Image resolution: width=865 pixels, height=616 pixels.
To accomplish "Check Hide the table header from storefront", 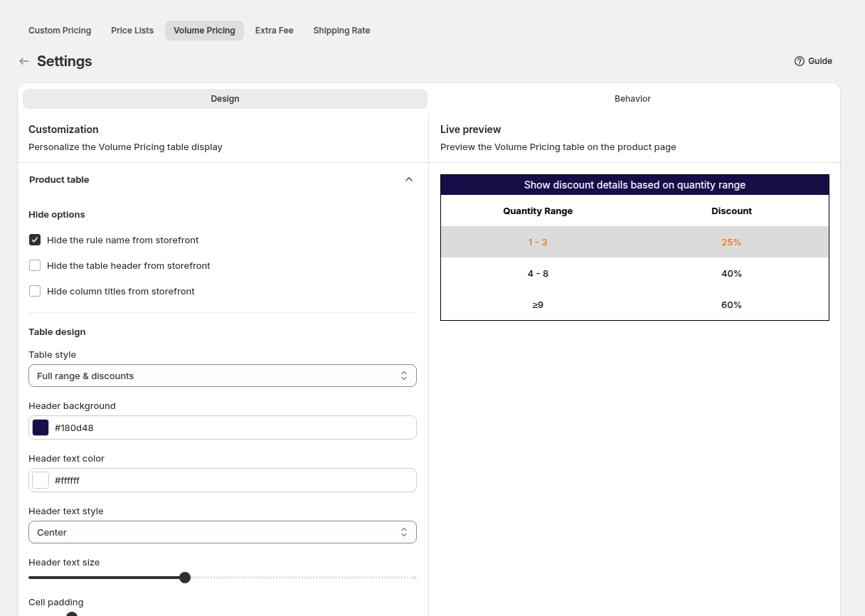I will click(35, 265).
